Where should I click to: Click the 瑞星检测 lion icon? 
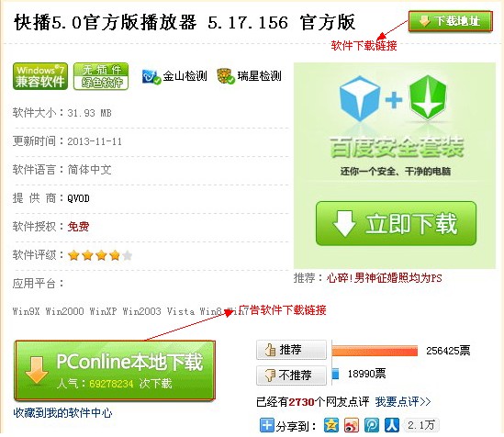click(x=226, y=76)
